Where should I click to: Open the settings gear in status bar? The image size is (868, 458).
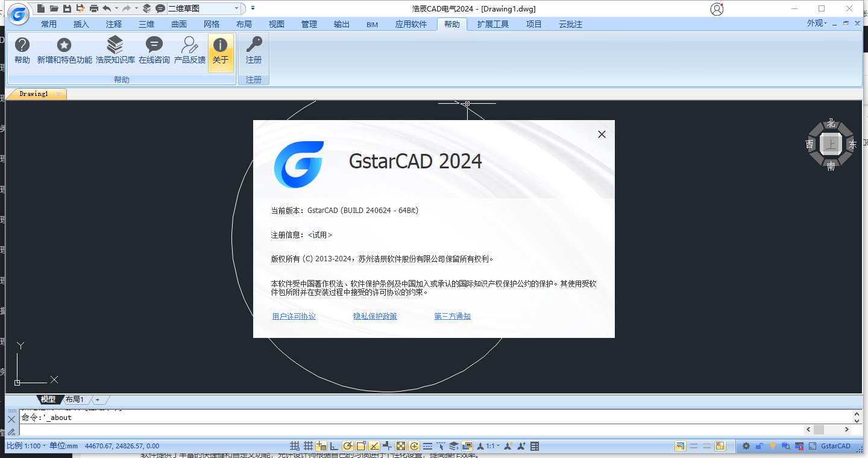[x=746, y=447]
